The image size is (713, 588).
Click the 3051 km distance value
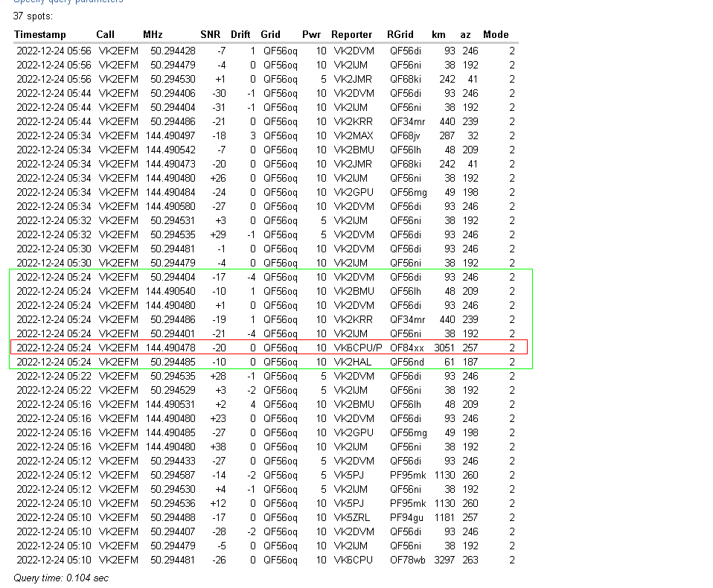tap(445, 348)
